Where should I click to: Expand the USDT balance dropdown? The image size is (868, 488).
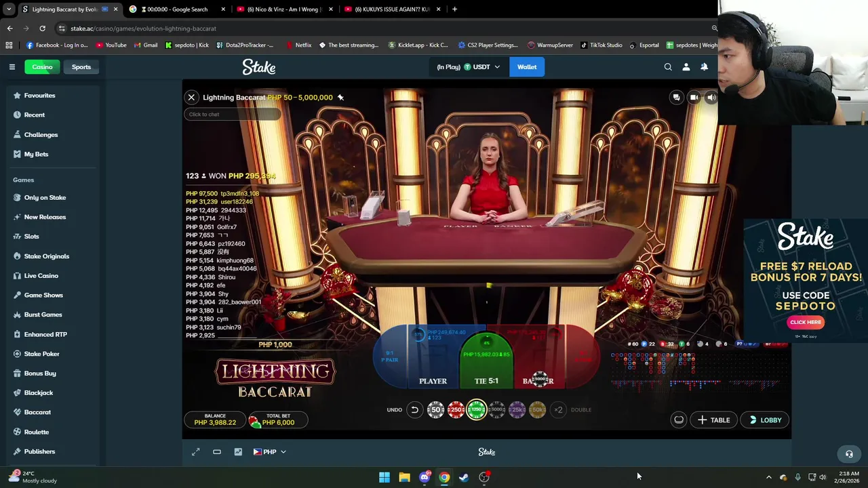pos(468,67)
